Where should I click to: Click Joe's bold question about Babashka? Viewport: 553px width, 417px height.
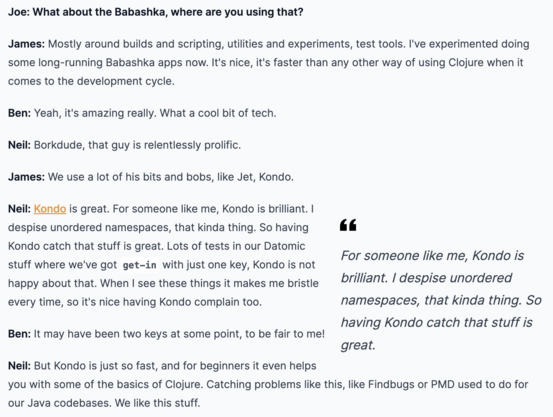pyautogui.click(x=156, y=12)
